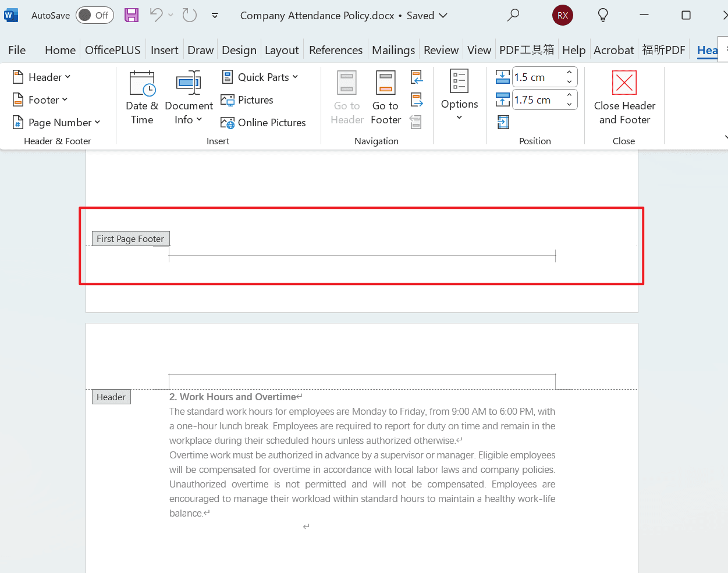Image resolution: width=728 pixels, height=573 pixels.
Task: Click the Redo icon
Action: coord(190,15)
